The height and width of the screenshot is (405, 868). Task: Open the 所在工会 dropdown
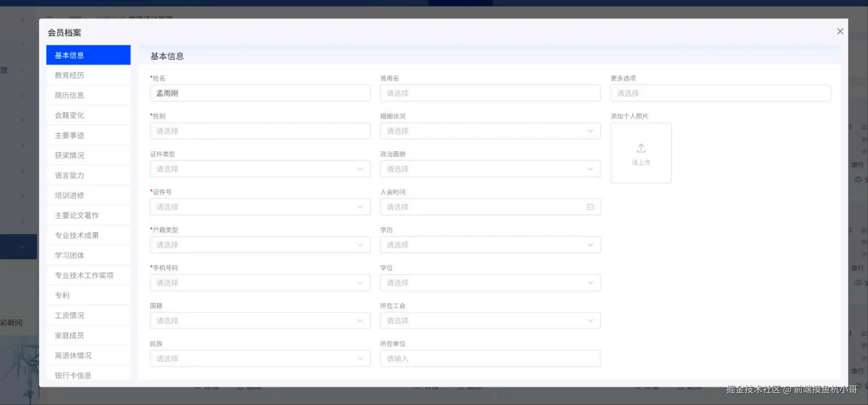[x=490, y=321]
